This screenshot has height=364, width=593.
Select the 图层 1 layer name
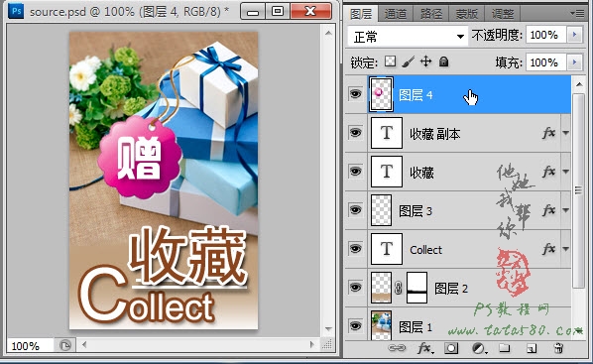click(x=415, y=327)
